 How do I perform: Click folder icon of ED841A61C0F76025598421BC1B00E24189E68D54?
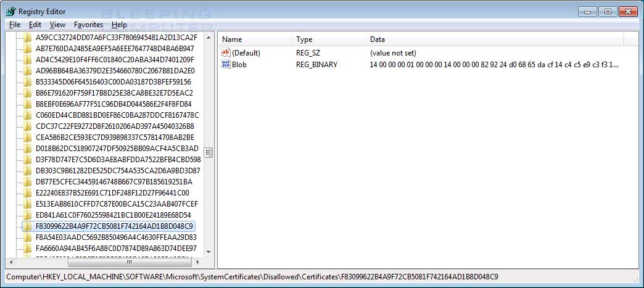pyautogui.click(x=28, y=215)
